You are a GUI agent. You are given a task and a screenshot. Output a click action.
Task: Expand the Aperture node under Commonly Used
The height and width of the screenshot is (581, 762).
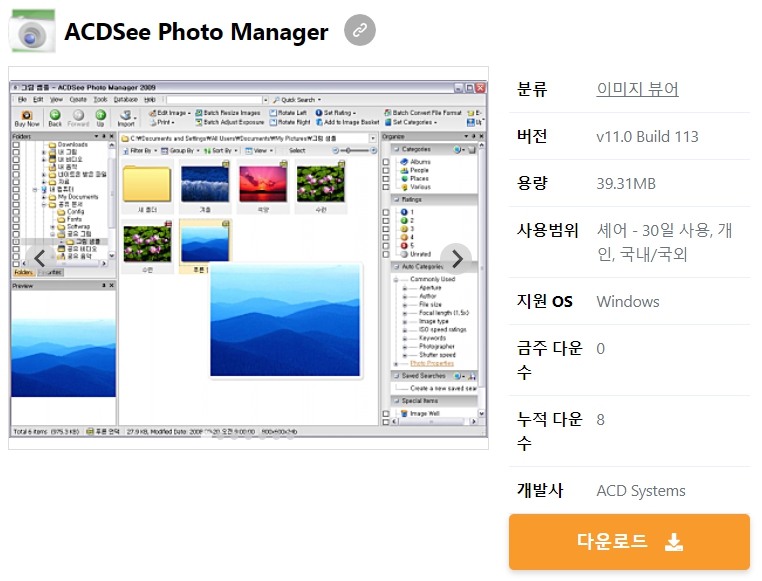coord(405,288)
